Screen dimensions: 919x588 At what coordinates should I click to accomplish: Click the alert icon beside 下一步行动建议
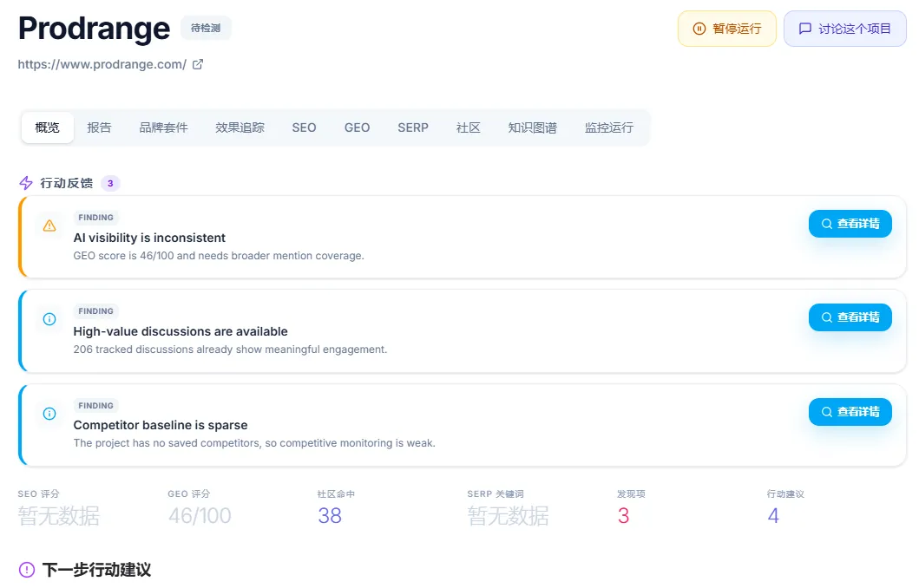[x=28, y=570]
